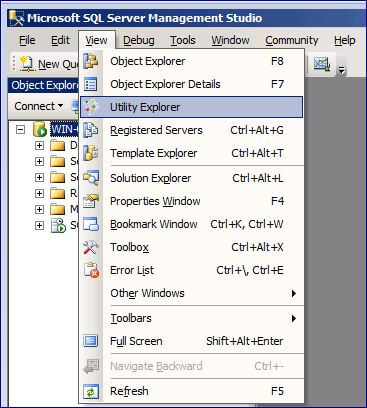Open the Connect dropdown in Object Explorer
The width and height of the screenshot is (367, 408).
pyautogui.click(x=38, y=106)
